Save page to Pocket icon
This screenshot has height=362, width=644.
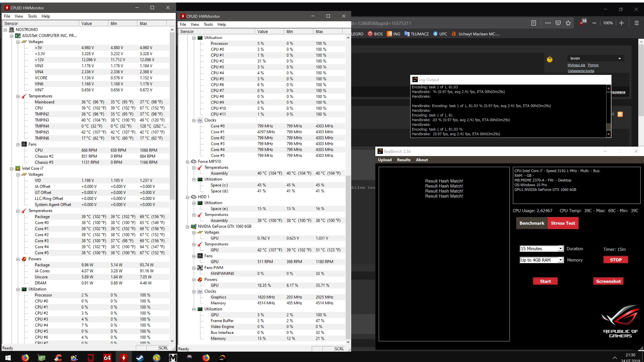point(558,23)
